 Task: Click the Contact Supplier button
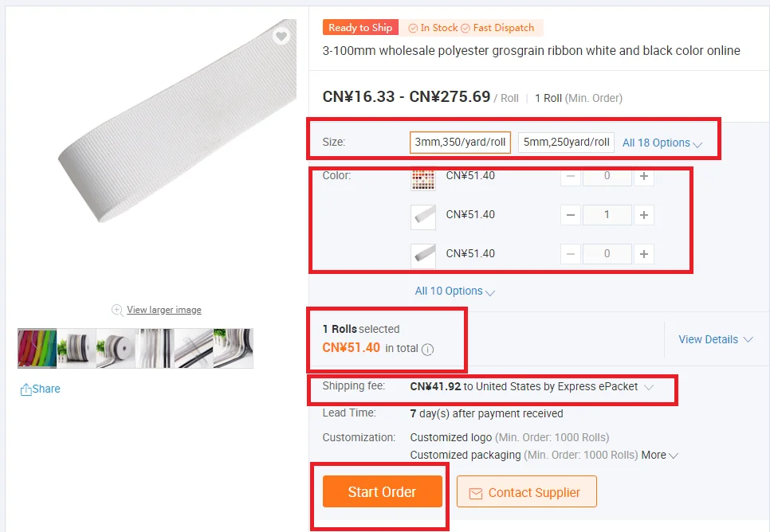click(526, 491)
